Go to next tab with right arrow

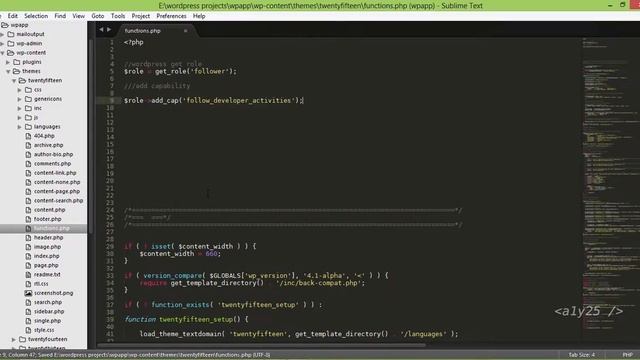[109, 29]
